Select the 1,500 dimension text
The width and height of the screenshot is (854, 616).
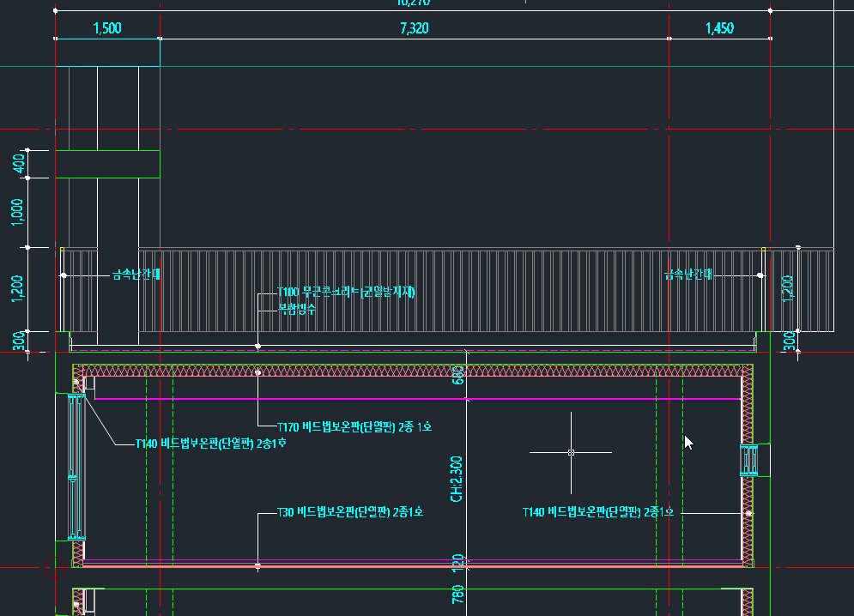(x=106, y=28)
